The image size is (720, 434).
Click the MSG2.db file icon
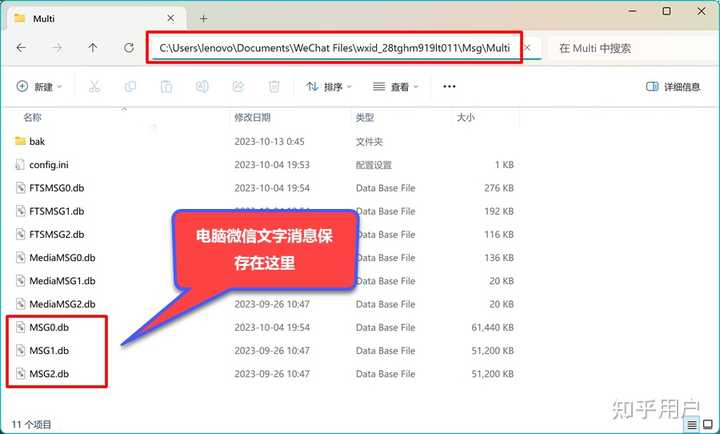tap(20, 374)
